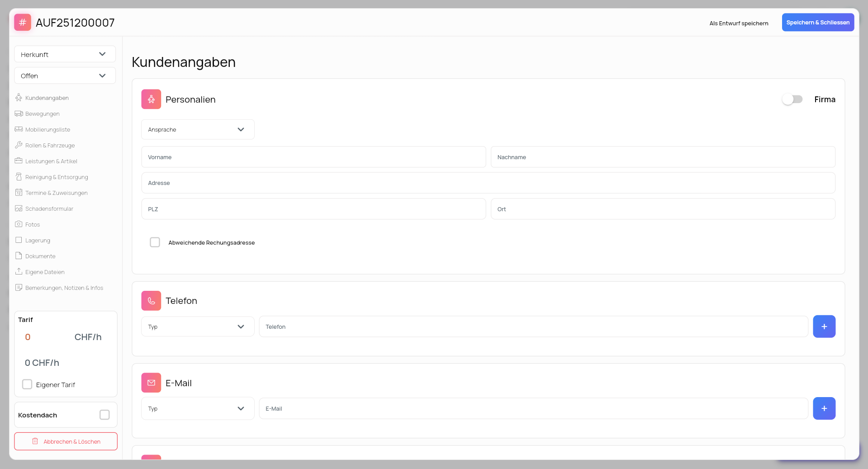The height and width of the screenshot is (469, 868).
Task: Click the Telefon number input field
Action: [533, 327]
